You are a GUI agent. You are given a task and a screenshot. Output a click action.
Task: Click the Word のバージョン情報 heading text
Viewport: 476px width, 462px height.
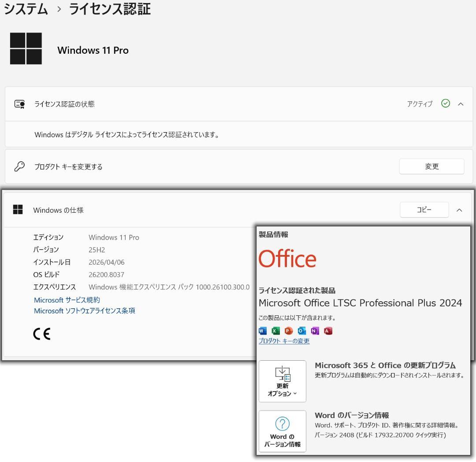[352, 415]
